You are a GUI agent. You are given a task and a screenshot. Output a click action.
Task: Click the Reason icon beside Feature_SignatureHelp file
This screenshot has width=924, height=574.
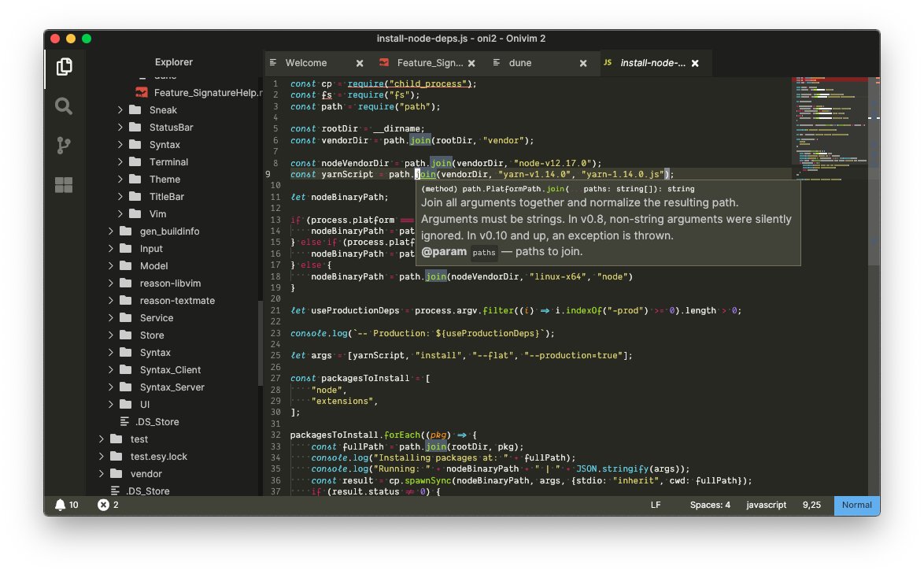pyautogui.click(x=142, y=93)
